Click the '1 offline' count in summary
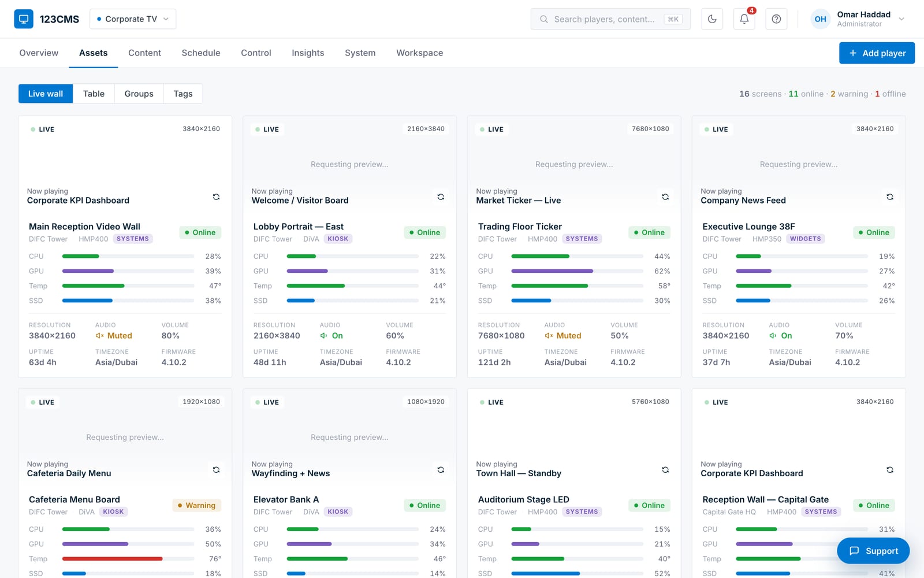The image size is (924, 578). click(x=890, y=94)
